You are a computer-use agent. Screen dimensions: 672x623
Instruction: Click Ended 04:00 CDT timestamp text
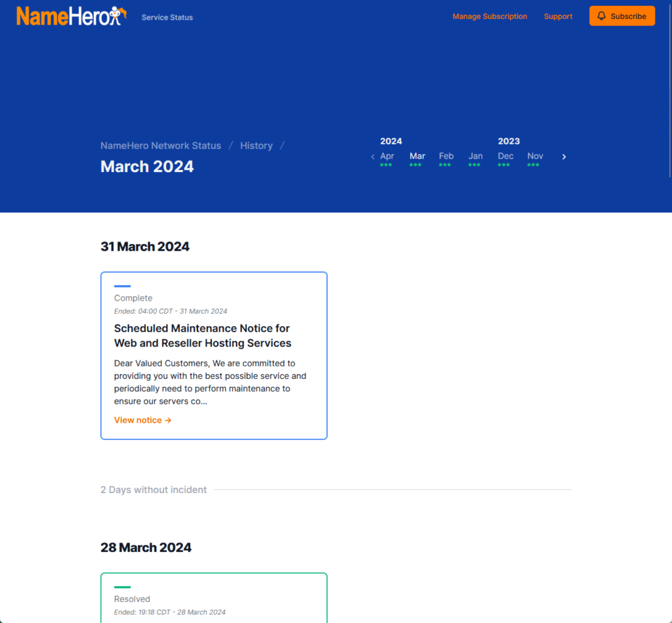tap(171, 311)
